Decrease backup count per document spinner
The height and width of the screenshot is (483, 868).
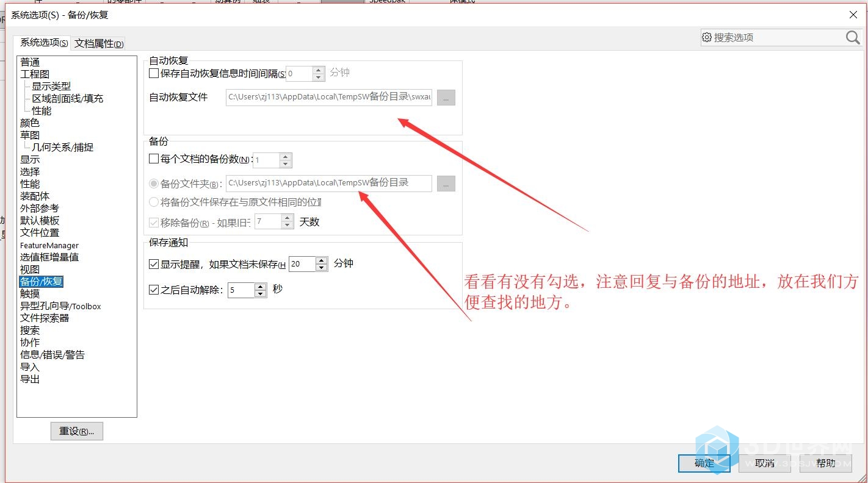[x=286, y=164]
